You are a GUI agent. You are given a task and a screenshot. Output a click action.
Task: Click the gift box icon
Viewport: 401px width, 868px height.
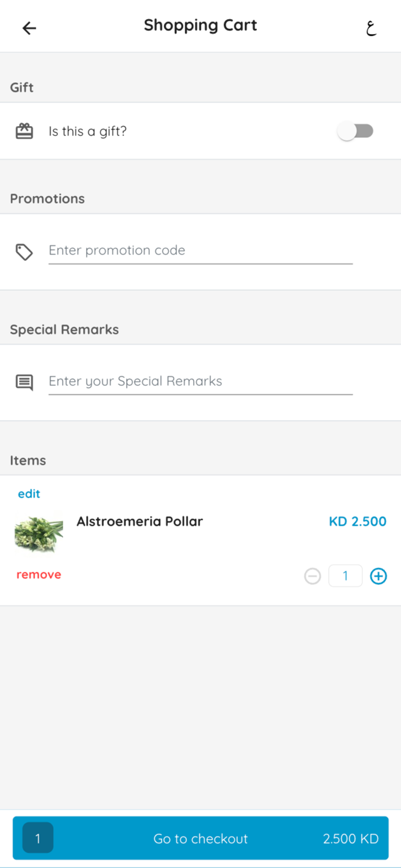(24, 131)
